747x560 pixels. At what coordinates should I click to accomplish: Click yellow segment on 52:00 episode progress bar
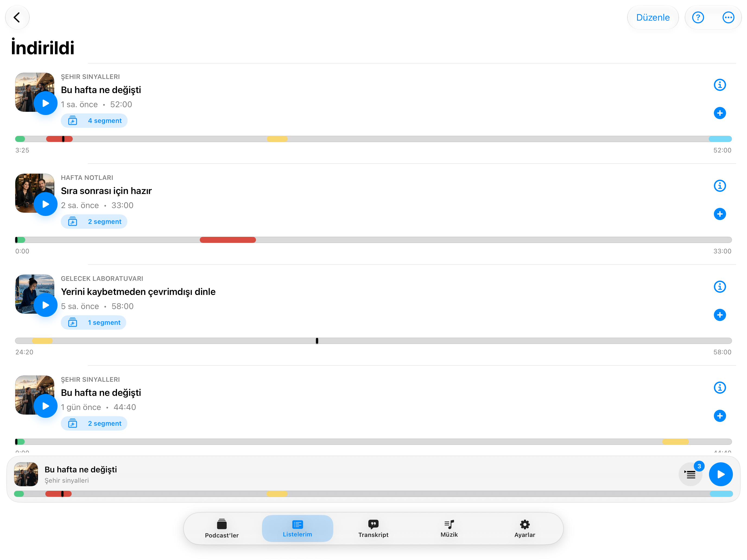(277, 139)
